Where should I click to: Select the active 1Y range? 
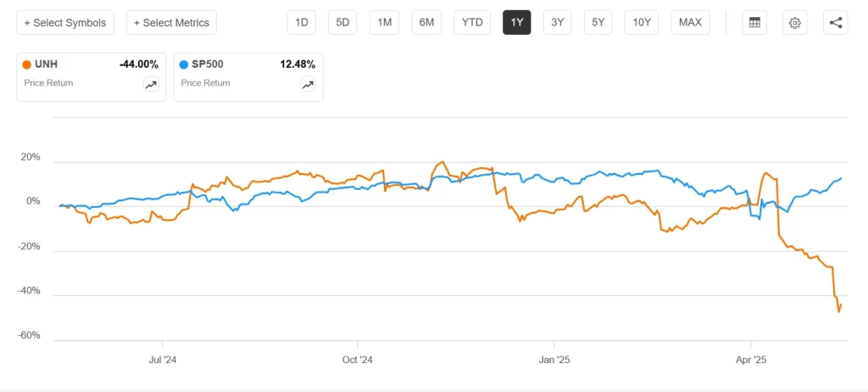click(x=516, y=23)
